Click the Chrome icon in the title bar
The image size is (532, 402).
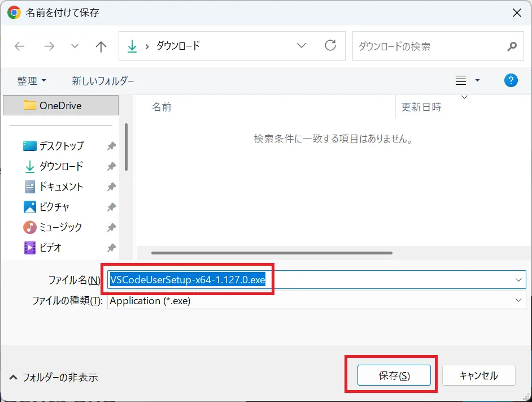click(14, 12)
